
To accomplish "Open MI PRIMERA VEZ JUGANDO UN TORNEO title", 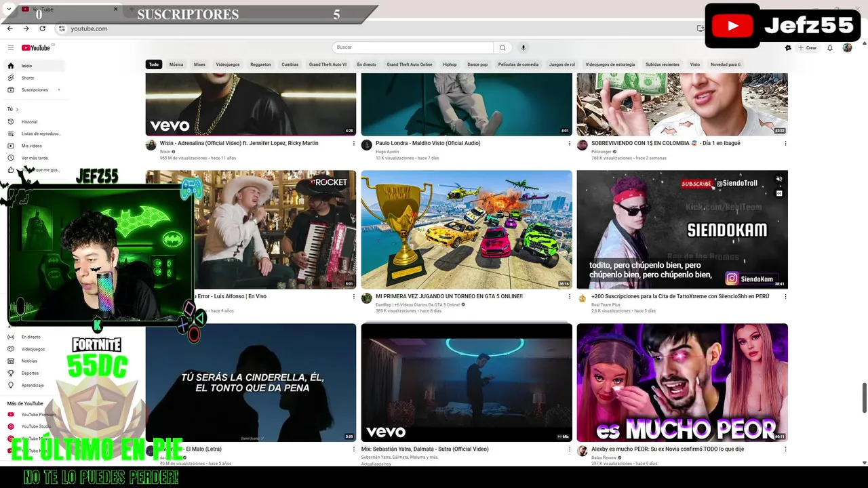I will click(449, 296).
